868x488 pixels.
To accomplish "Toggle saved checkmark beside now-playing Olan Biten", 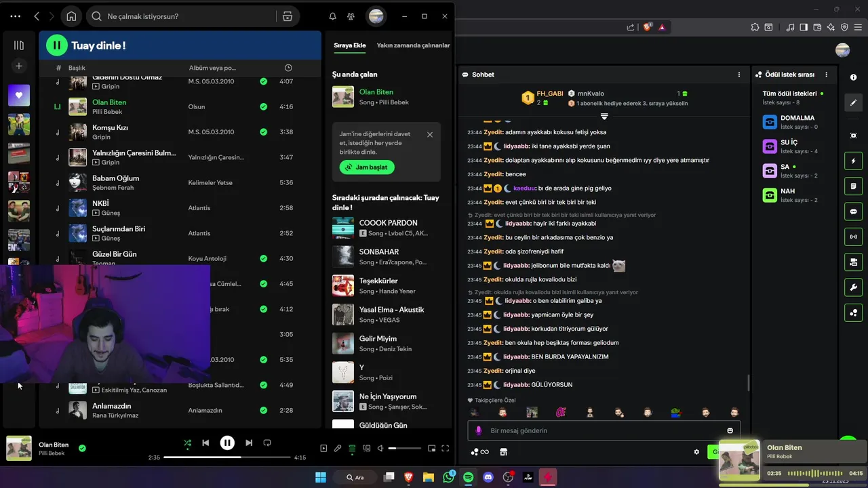I will (x=82, y=448).
